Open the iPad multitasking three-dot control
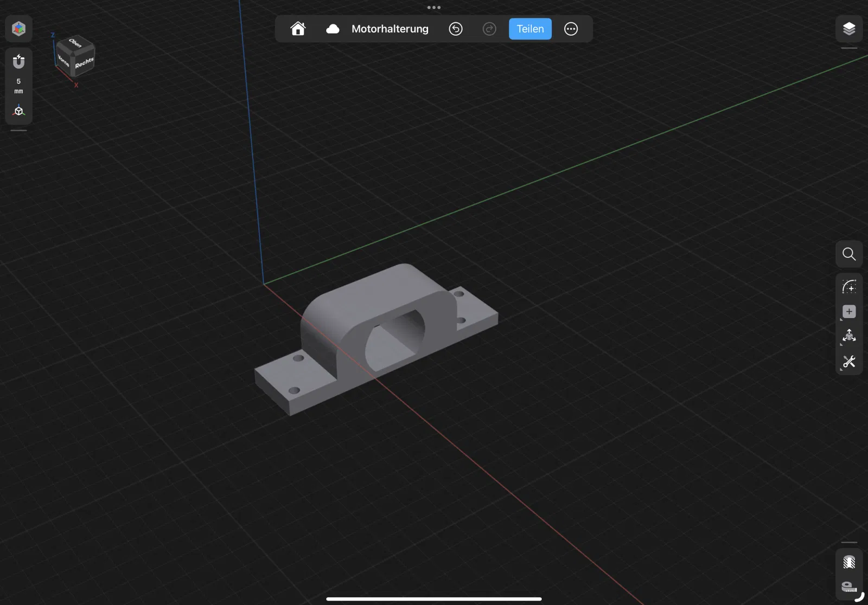 pyautogui.click(x=434, y=8)
